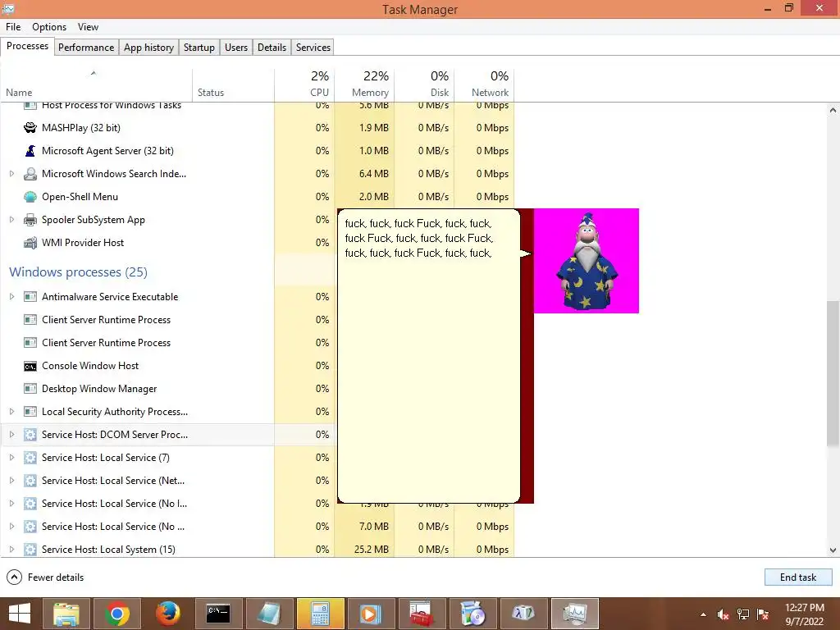Switch to the App history tab
The image size is (840, 630).
coord(149,47)
